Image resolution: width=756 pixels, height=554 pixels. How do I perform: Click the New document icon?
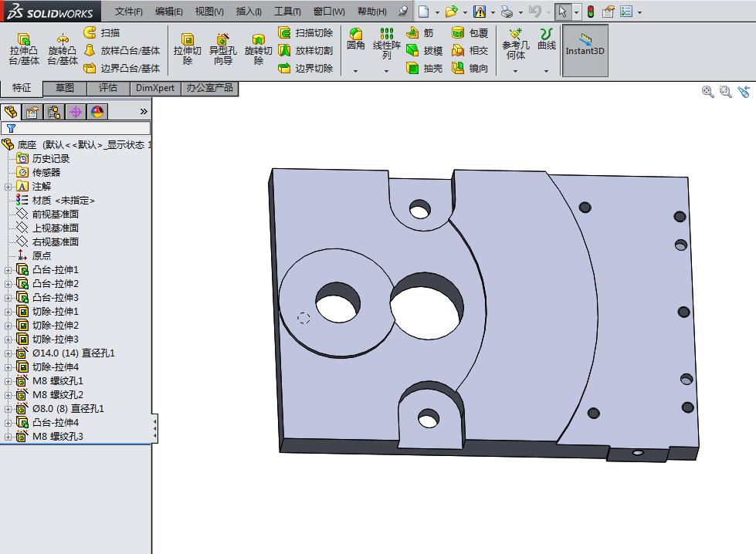[x=423, y=12]
